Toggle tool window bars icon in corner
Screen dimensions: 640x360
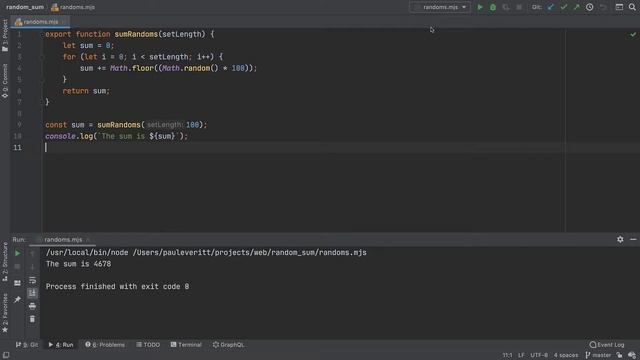tap(6, 355)
